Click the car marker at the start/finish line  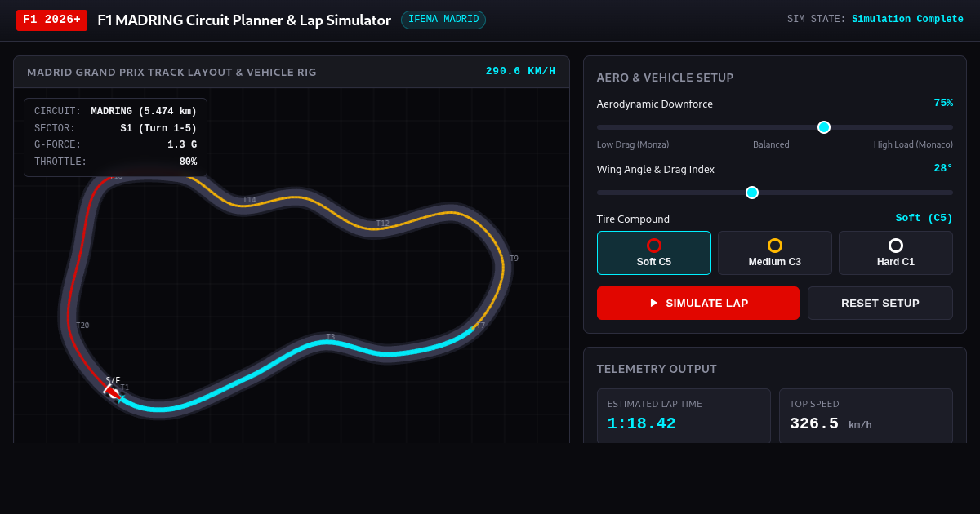(x=114, y=393)
